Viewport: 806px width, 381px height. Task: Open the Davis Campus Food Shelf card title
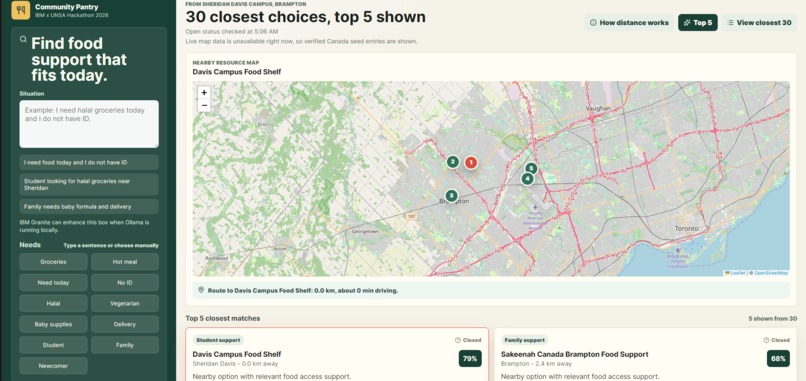click(237, 354)
